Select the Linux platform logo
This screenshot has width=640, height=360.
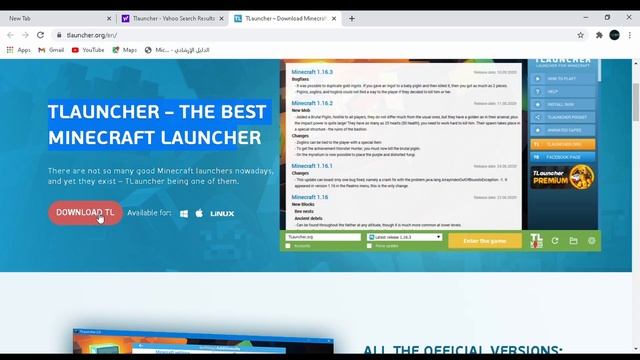[222, 213]
